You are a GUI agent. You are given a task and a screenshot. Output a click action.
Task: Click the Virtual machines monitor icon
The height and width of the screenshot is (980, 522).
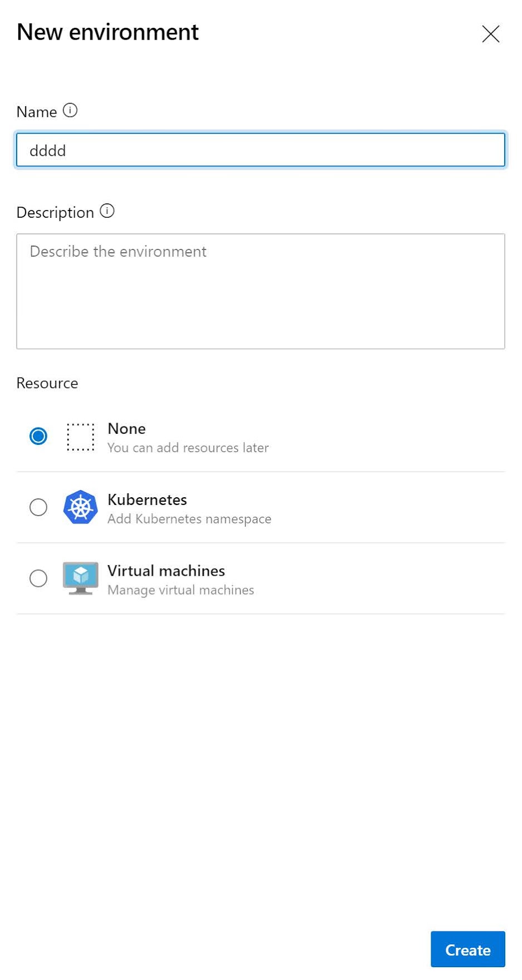pyautogui.click(x=81, y=579)
